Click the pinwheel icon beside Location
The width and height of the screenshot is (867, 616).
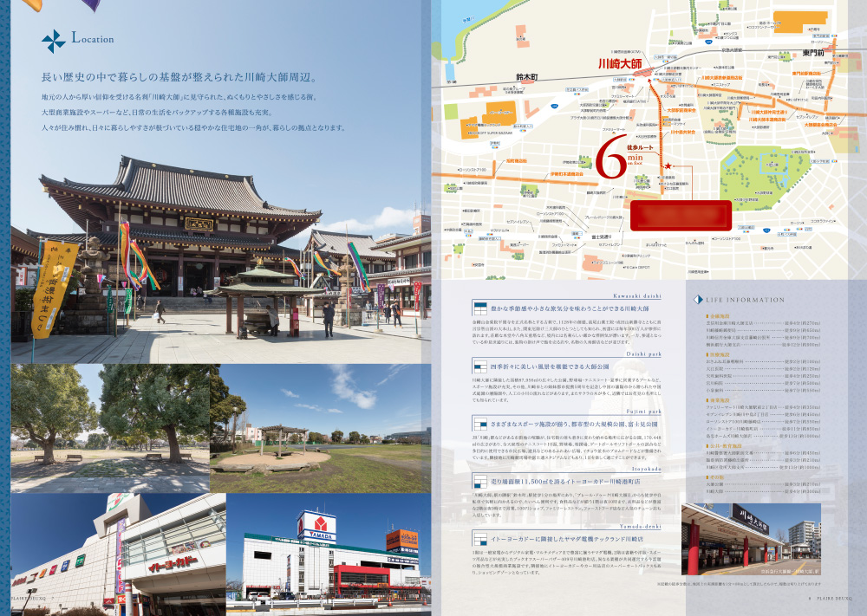coord(53,41)
